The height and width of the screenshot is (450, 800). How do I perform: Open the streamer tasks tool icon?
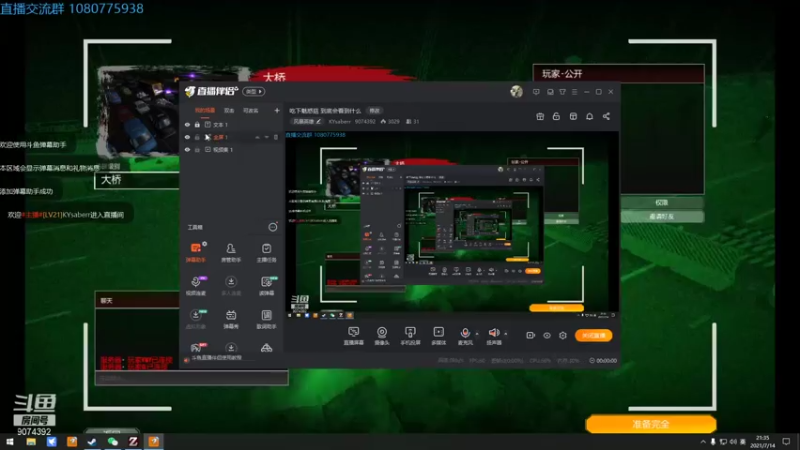coord(266,252)
